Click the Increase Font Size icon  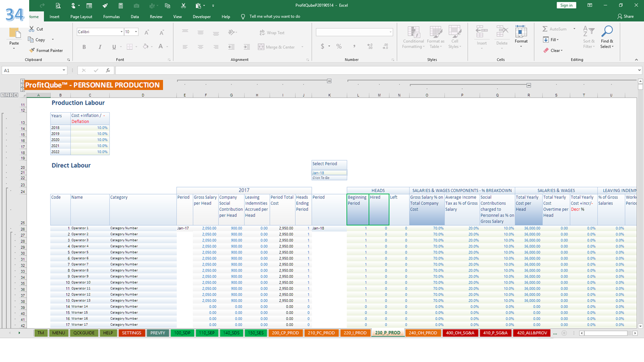(146, 32)
